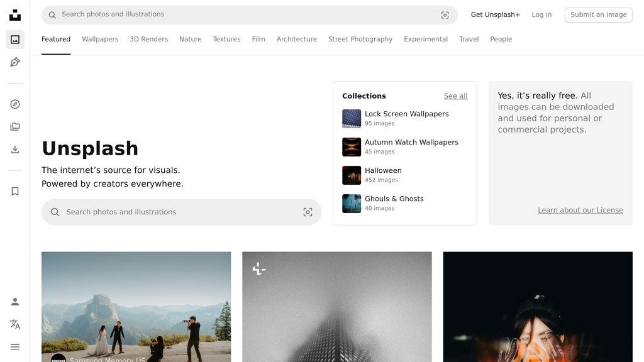This screenshot has width=644, height=362.
Task: Click the Submit an image button
Action: point(598,14)
